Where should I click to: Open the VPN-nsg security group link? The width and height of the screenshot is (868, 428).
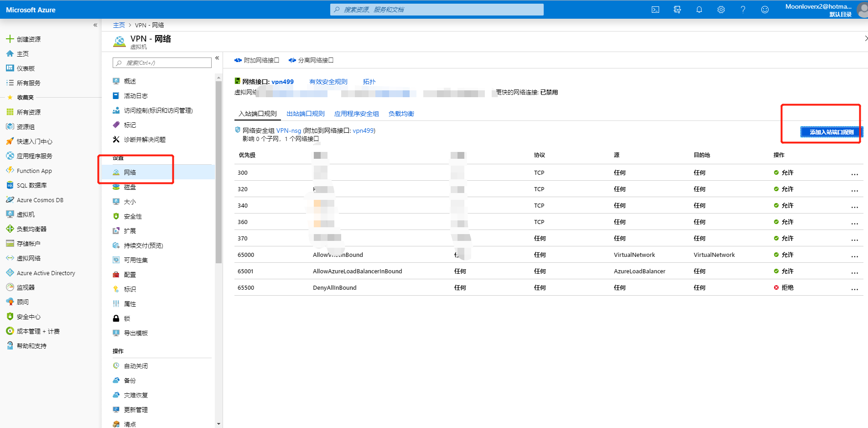[289, 130]
